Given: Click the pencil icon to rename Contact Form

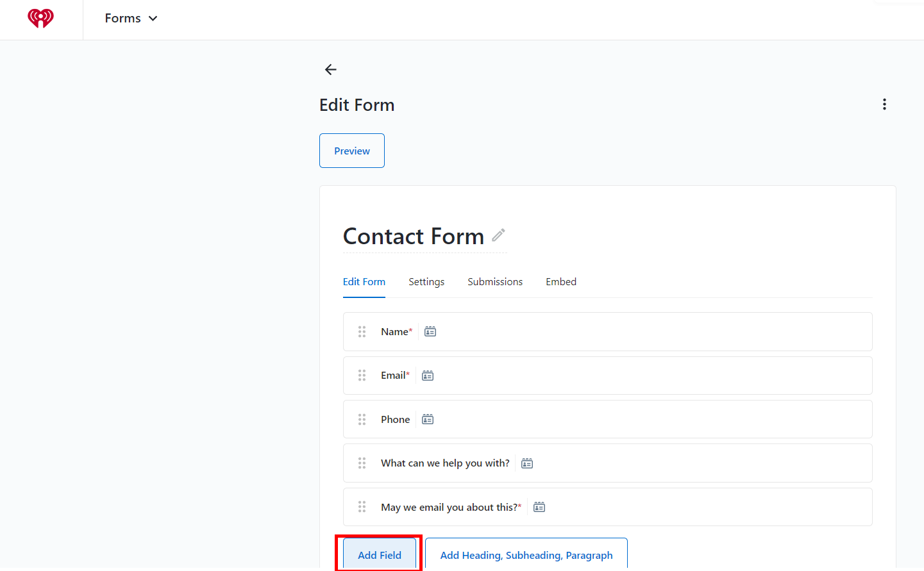Looking at the screenshot, I should 498,236.
